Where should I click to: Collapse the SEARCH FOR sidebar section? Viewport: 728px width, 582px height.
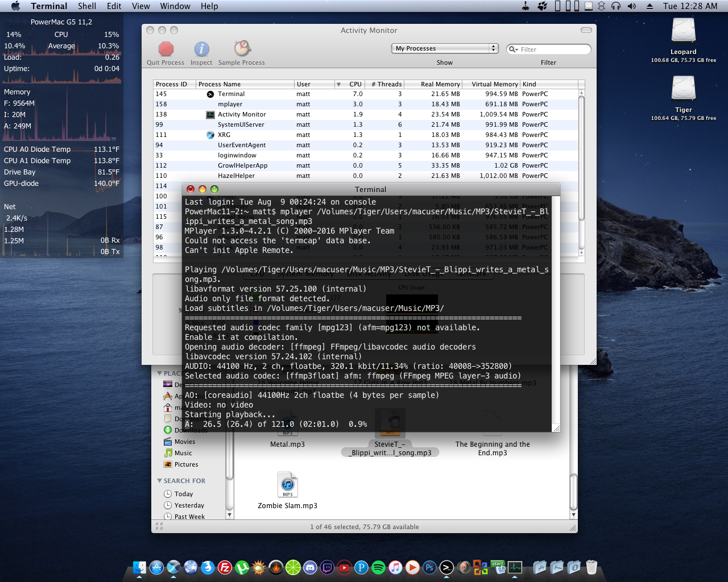tap(160, 481)
